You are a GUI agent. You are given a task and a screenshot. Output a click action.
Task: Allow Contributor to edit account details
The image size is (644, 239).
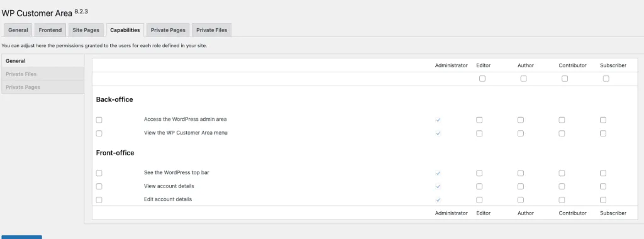tap(562, 200)
